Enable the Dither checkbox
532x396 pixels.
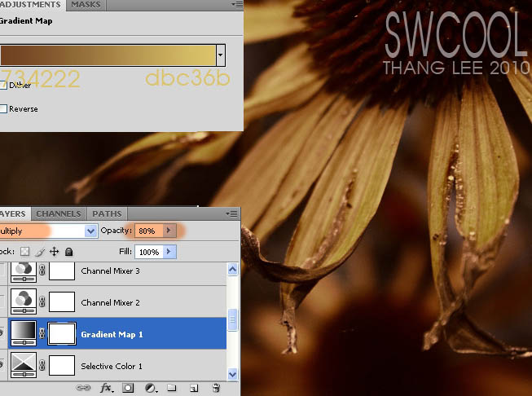tap(3, 86)
